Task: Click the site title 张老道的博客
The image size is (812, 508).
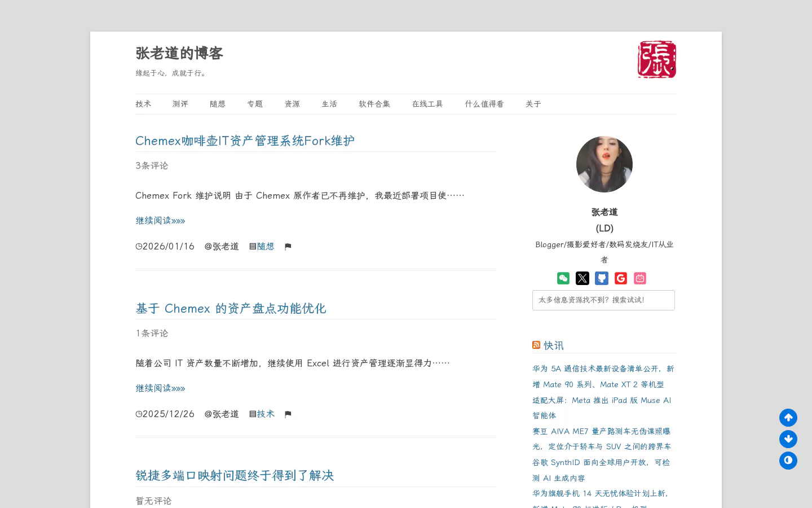Action: click(179, 53)
